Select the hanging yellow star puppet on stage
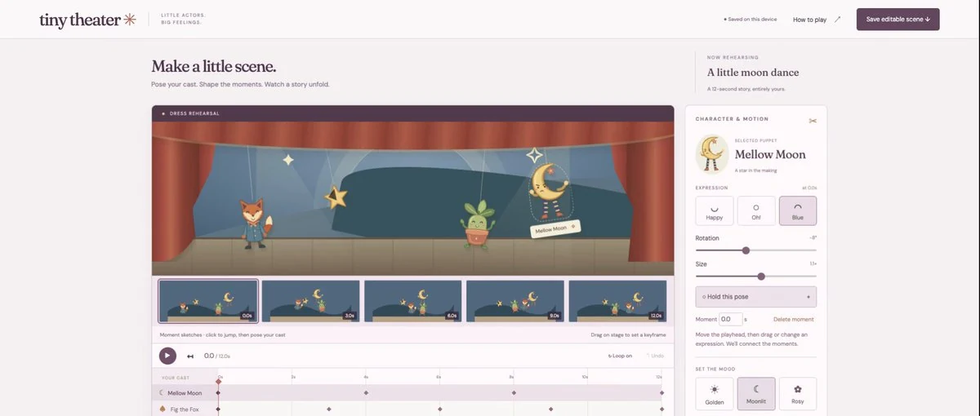980x416 pixels. (336, 197)
